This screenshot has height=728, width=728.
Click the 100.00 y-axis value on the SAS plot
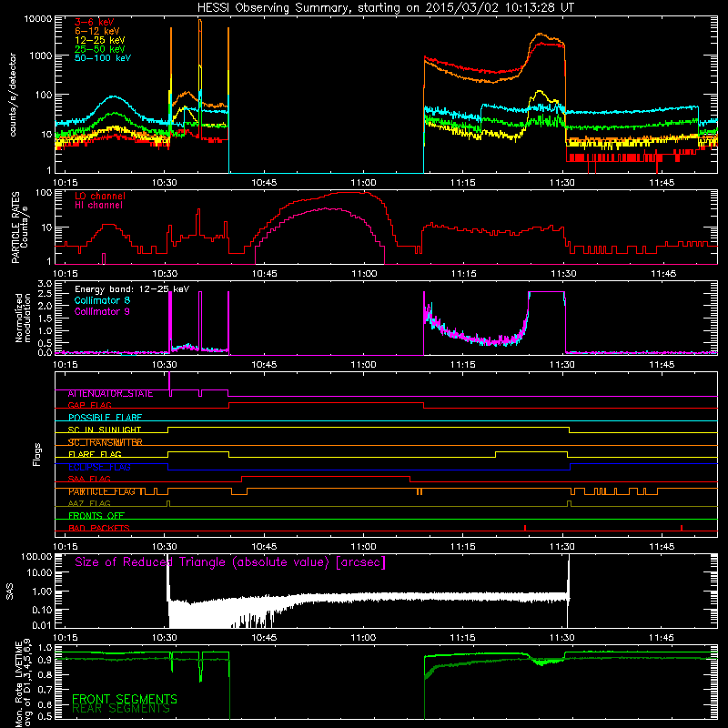pyautogui.click(x=36, y=556)
